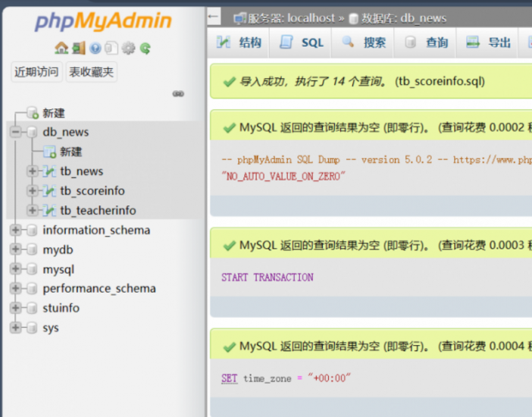The image size is (532, 417).
Task: Open the 结构 (Structure) tab
Action: (239, 42)
